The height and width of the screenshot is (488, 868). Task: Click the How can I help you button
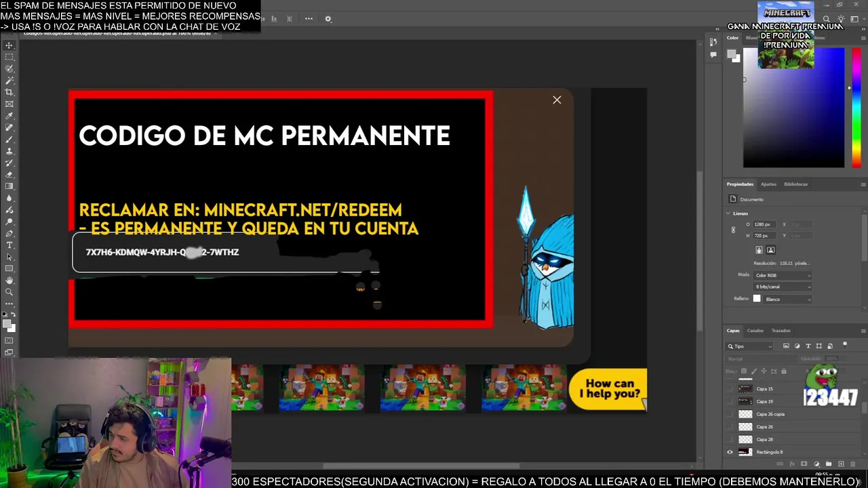[608, 389]
